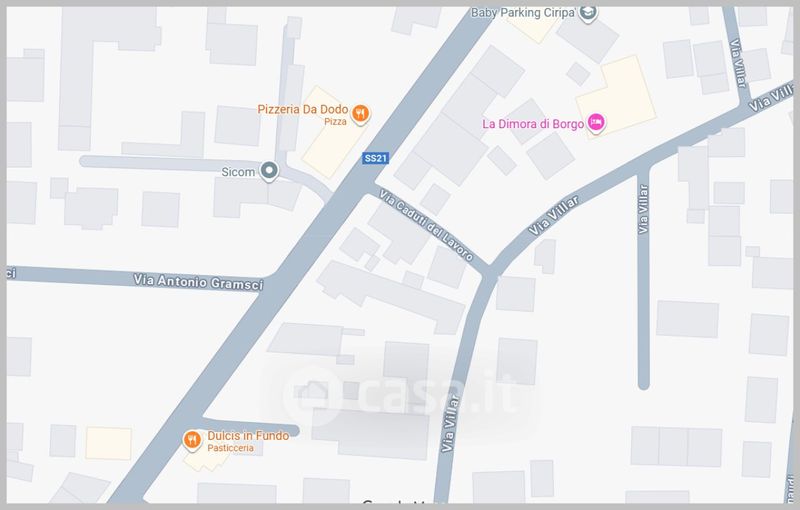The width and height of the screenshot is (800, 510).
Task: Click the casa.it watermark logo
Action: pyautogui.click(x=399, y=395)
